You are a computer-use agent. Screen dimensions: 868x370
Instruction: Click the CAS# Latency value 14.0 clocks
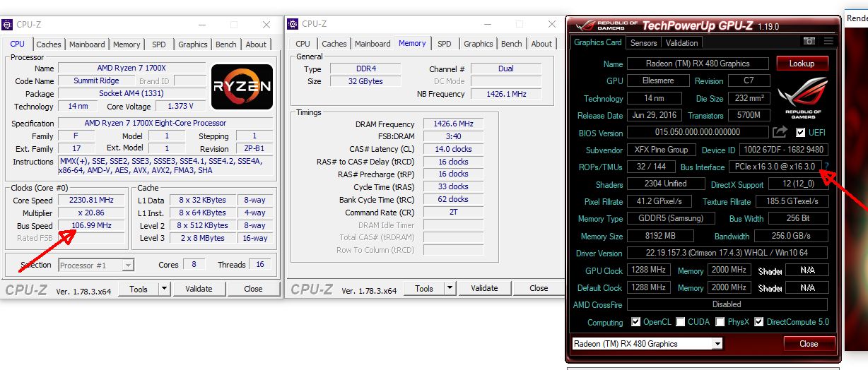pos(453,149)
